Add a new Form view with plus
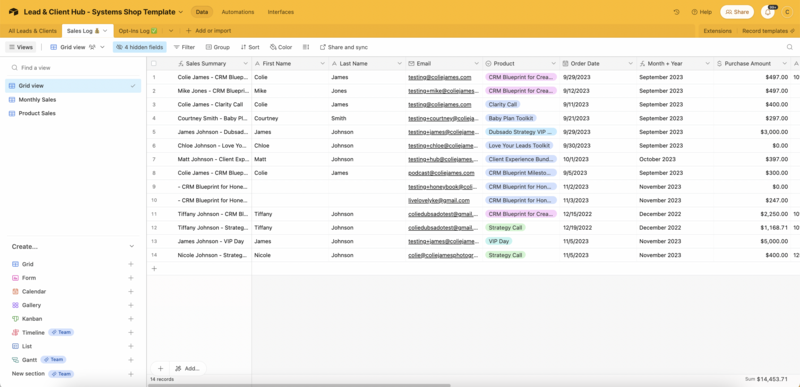Image resolution: width=800 pixels, height=387 pixels. 131,278
